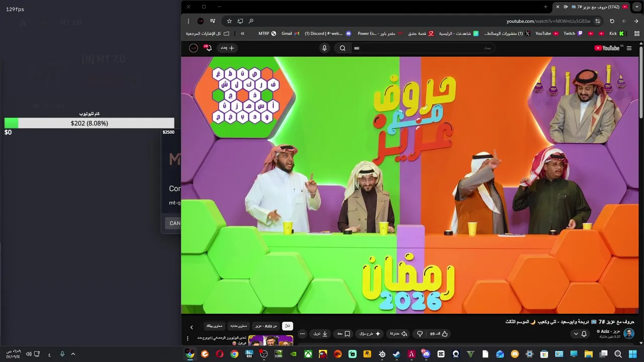This screenshot has width=644, height=362.
Task: Open YouTube notifications bell in header
Action: [x=208, y=48]
